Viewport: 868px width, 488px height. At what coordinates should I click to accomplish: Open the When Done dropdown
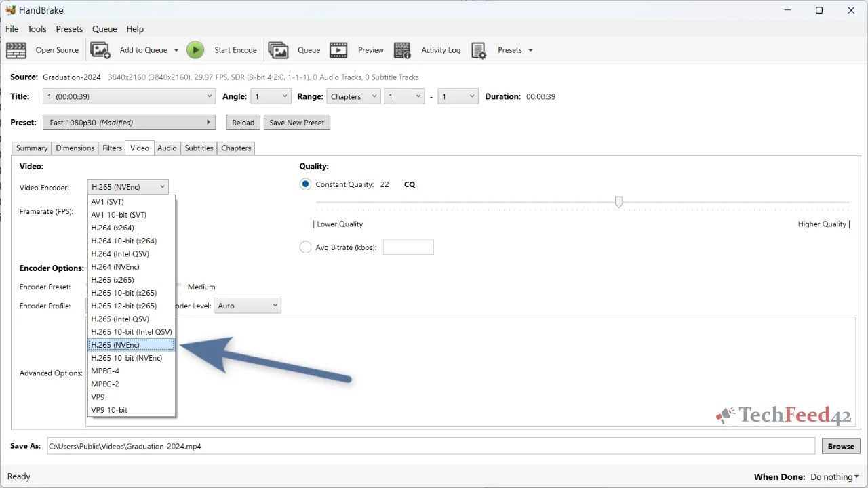tap(835, 476)
